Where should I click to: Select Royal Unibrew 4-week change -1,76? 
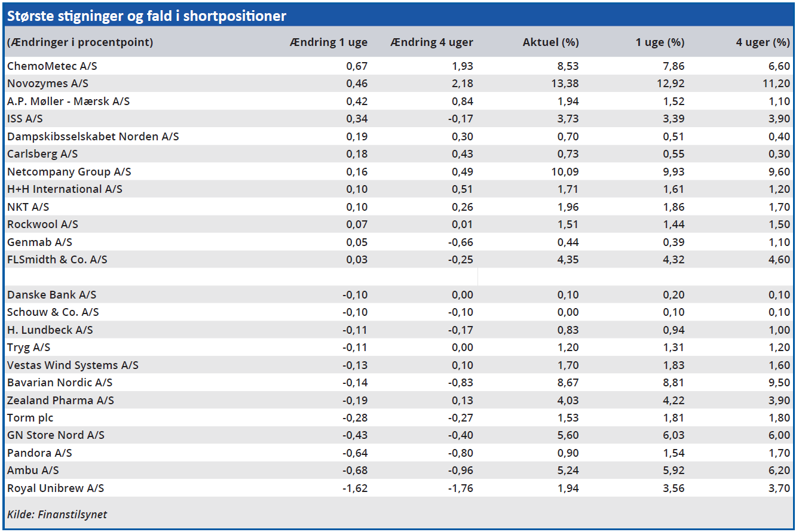(460, 488)
